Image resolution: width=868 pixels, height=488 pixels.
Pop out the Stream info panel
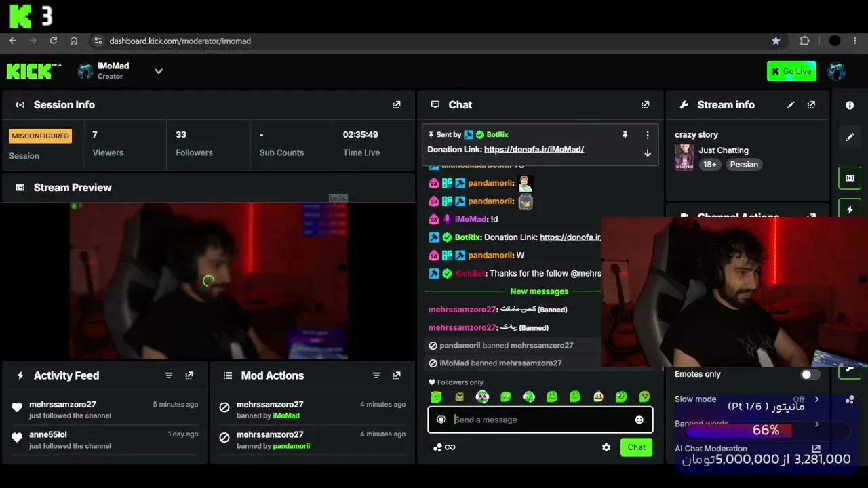pos(811,105)
